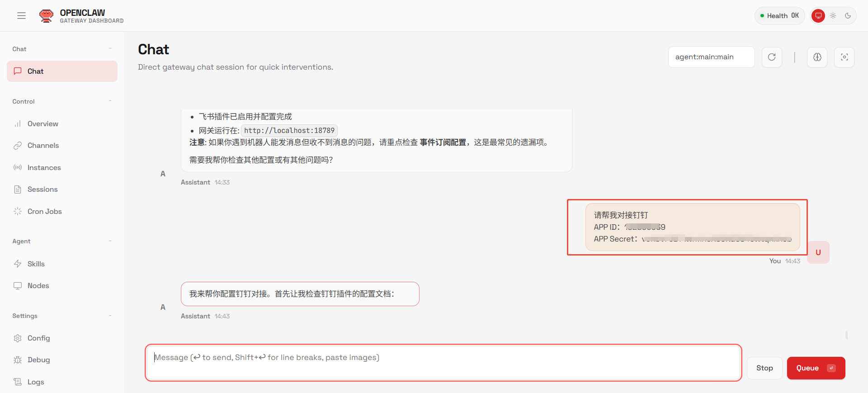Click the APP ID line in user message
Image resolution: width=868 pixels, height=393 pixels.
click(x=629, y=227)
